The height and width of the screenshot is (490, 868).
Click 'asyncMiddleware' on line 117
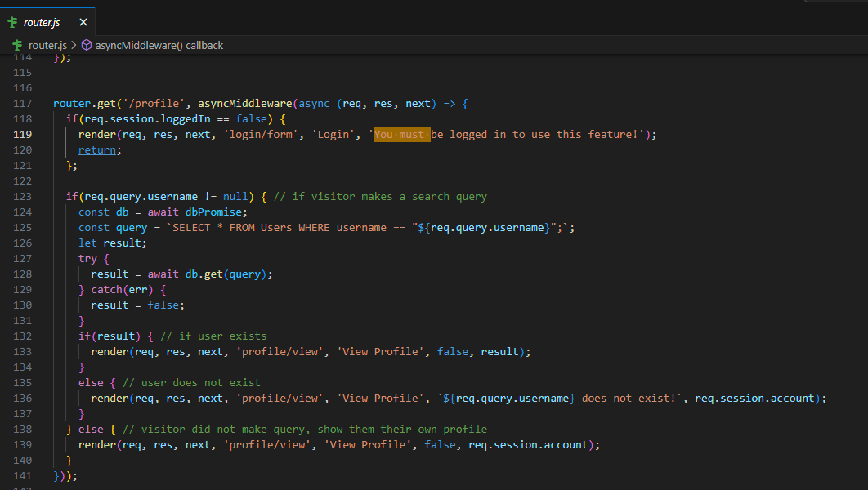[x=245, y=104]
